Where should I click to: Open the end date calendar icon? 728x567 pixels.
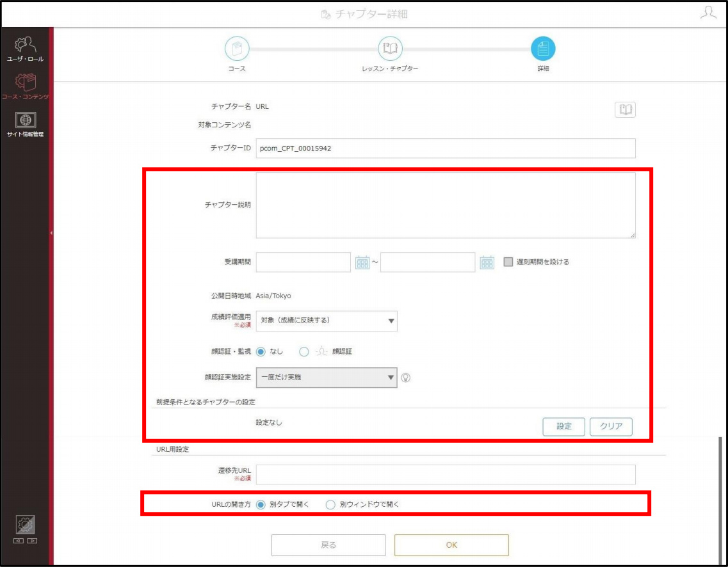point(487,262)
